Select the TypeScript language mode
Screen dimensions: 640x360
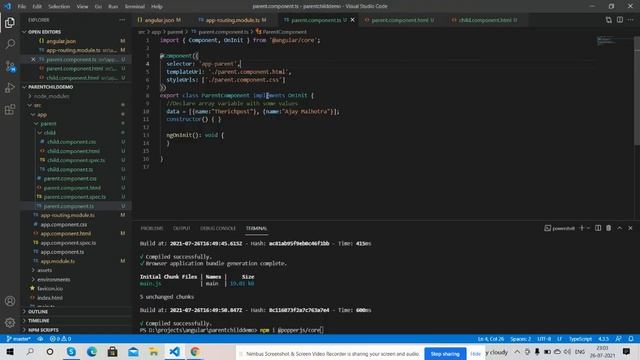click(580, 339)
